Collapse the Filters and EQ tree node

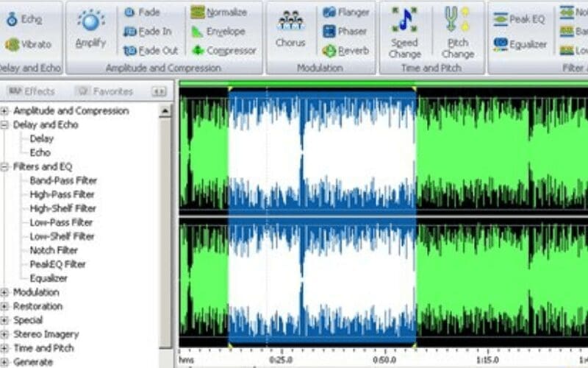(5, 167)
